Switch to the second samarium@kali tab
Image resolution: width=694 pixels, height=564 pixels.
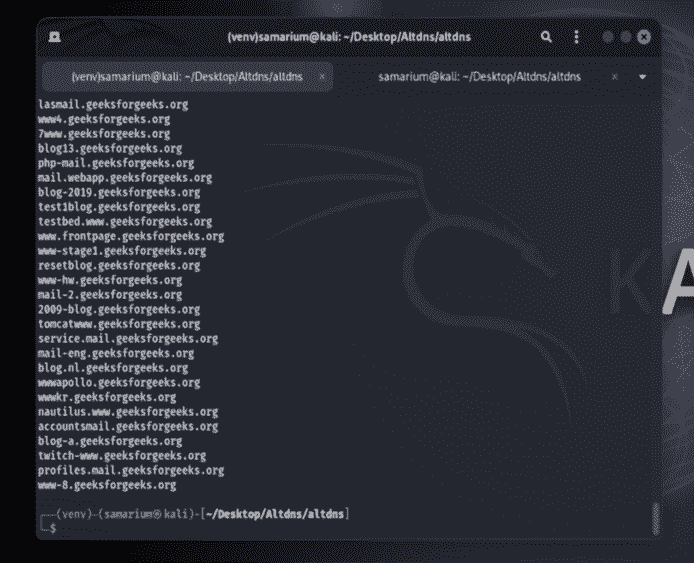[x=479, y=77]
